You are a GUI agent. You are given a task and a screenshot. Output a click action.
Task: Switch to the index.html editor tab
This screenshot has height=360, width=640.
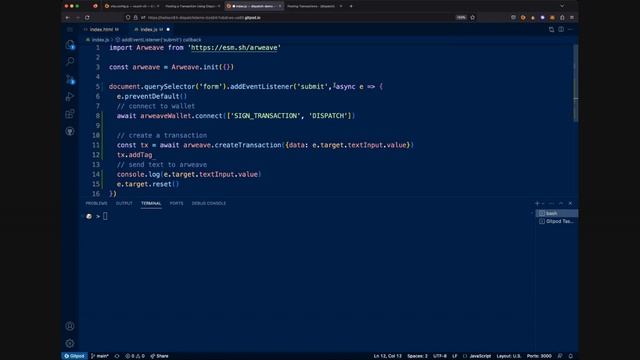(x=104, y=29)
